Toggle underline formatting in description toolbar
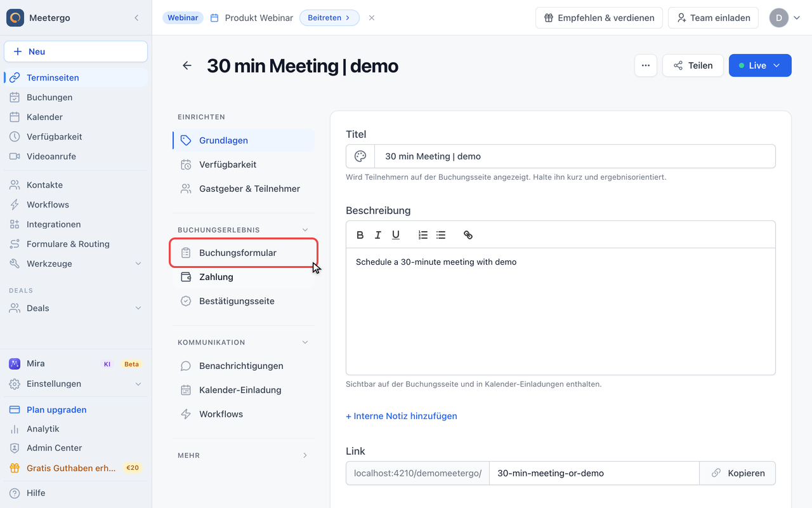Viewport: 812px width, 508px height. [x=396, y=235]
